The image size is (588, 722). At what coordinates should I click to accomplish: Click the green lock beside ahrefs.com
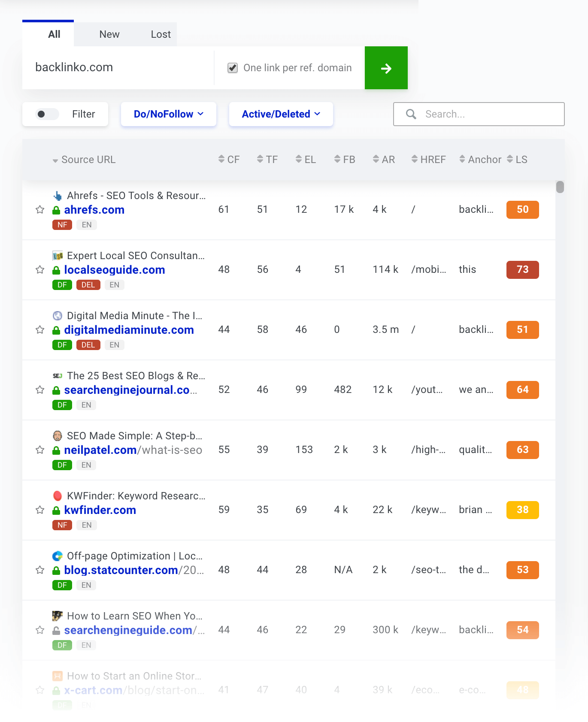pyautogui.click(x=56, y=210)
